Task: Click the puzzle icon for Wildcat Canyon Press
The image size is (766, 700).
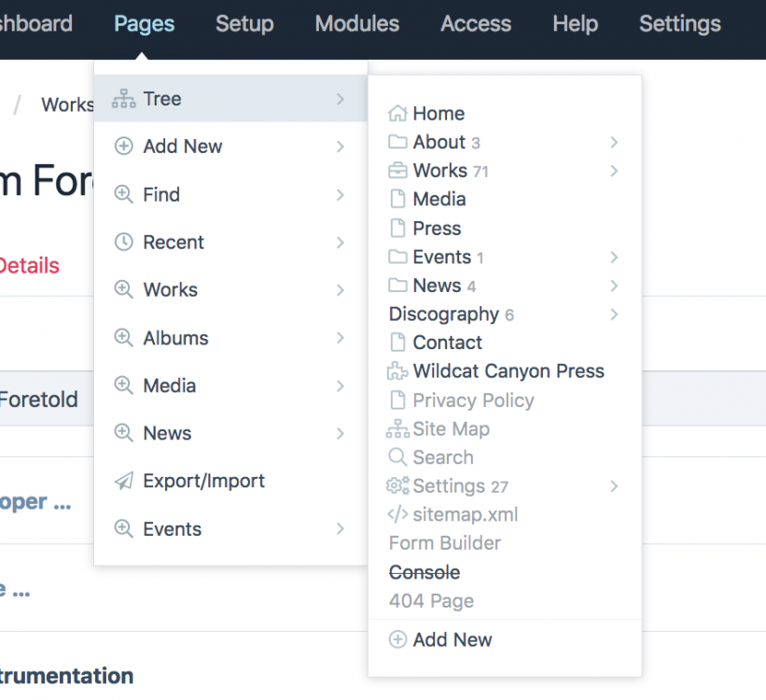Action: coord(397,371)
